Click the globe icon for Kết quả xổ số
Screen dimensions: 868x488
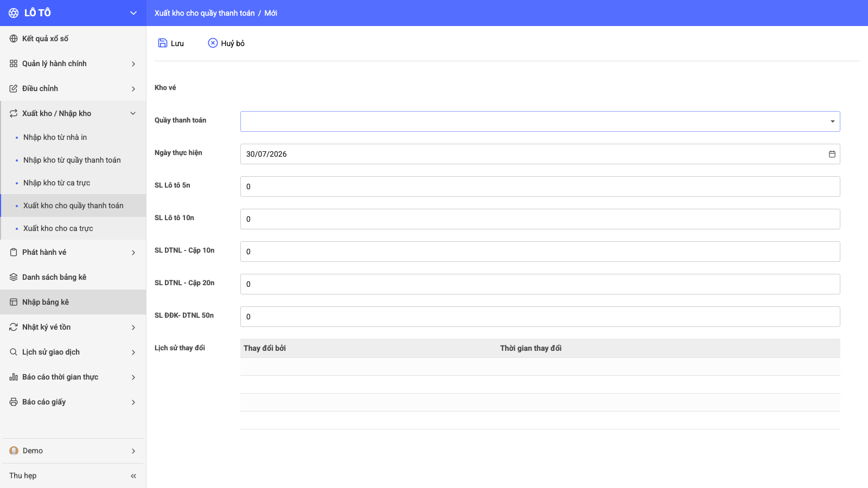click(x=14, y=38)
